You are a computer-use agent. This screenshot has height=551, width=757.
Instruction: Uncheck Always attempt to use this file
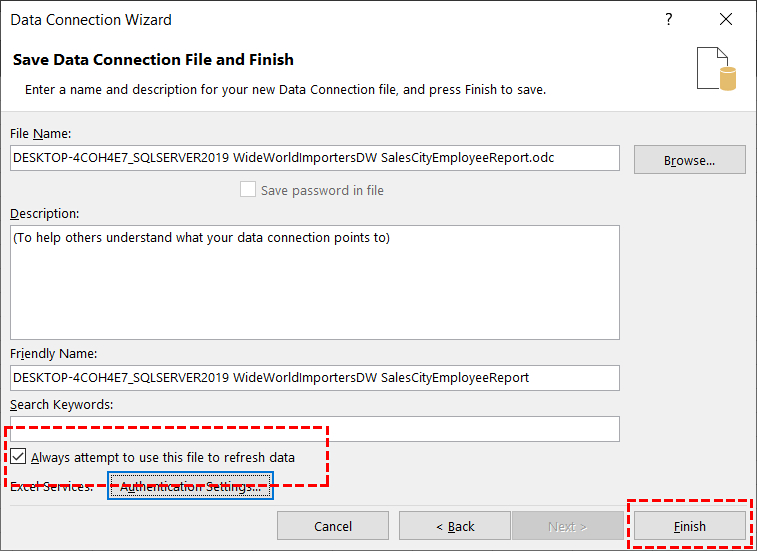click(x=19, y=457)
